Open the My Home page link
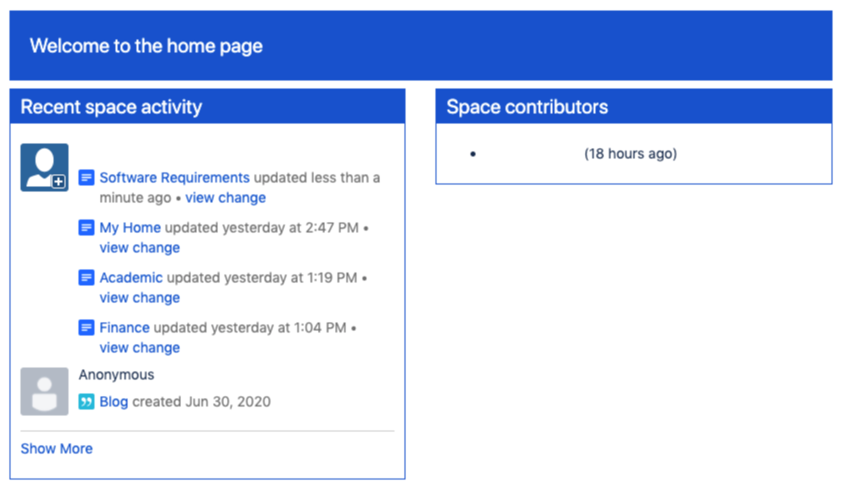Viewport: 842px width, 504px height. click(130, 227)
